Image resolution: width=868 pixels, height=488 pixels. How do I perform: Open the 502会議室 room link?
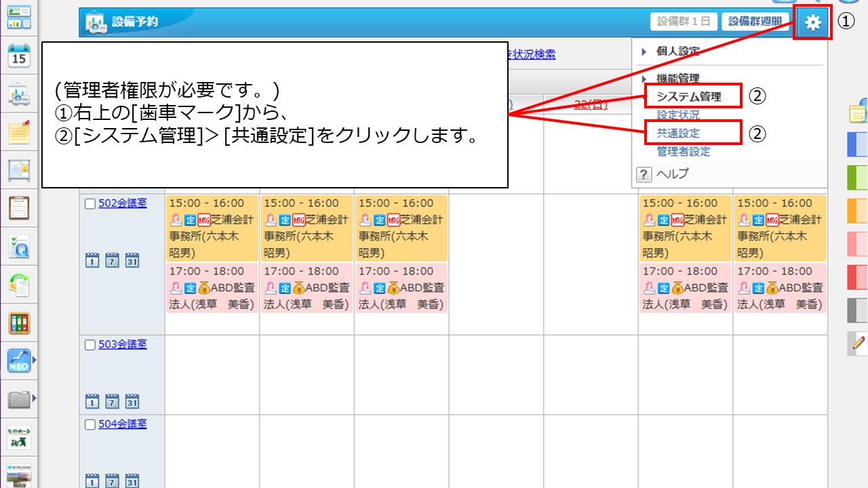(x=123, y=203)
